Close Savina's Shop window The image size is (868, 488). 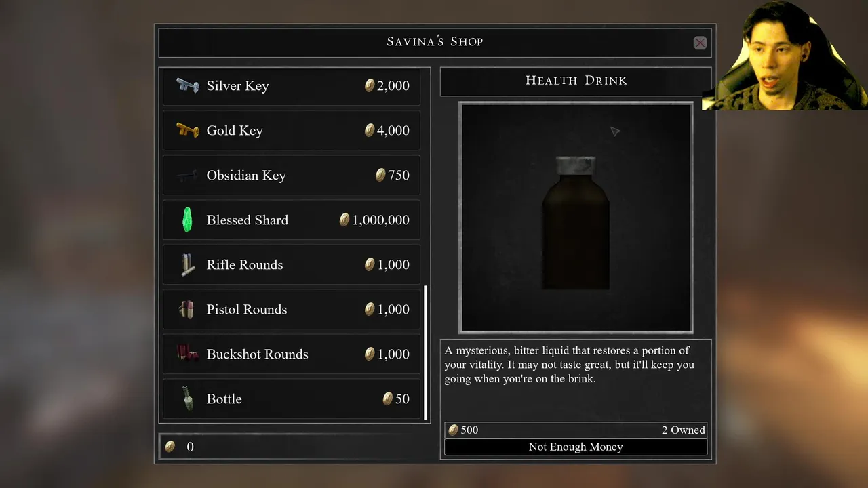[x=700, y=43]
